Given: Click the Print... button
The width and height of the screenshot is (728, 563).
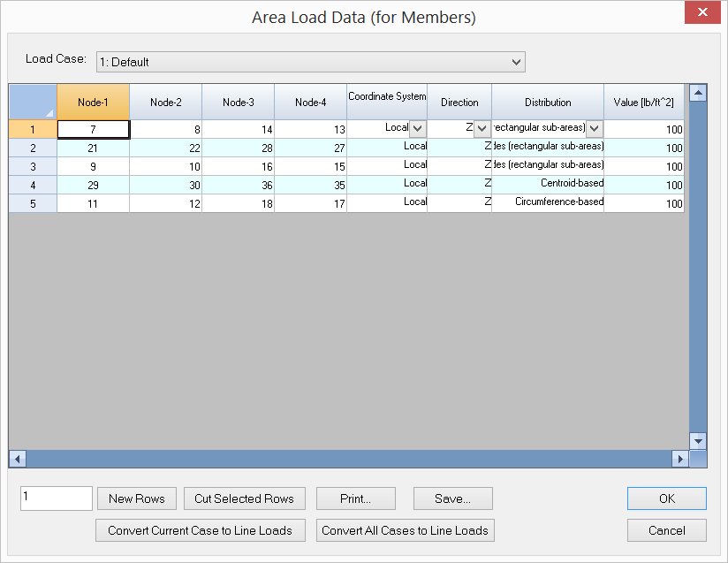Looking at the screenshot, I should (x=356, y=498).
